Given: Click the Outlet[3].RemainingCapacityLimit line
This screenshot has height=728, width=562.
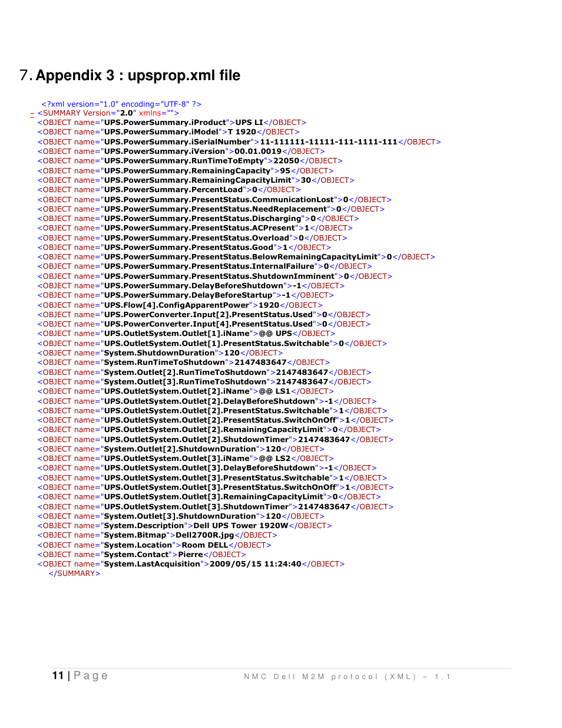Looking at the screenshot, I should tap(209, 497).
